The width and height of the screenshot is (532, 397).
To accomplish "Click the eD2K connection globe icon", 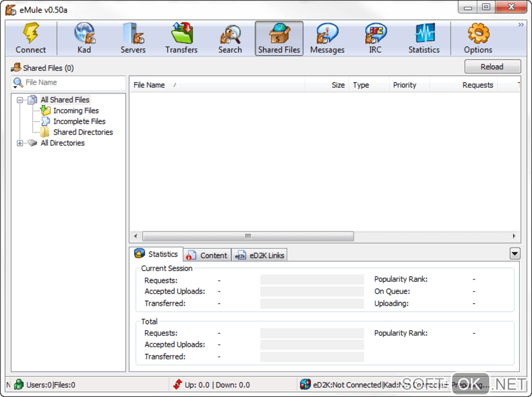I will [305, 385].
